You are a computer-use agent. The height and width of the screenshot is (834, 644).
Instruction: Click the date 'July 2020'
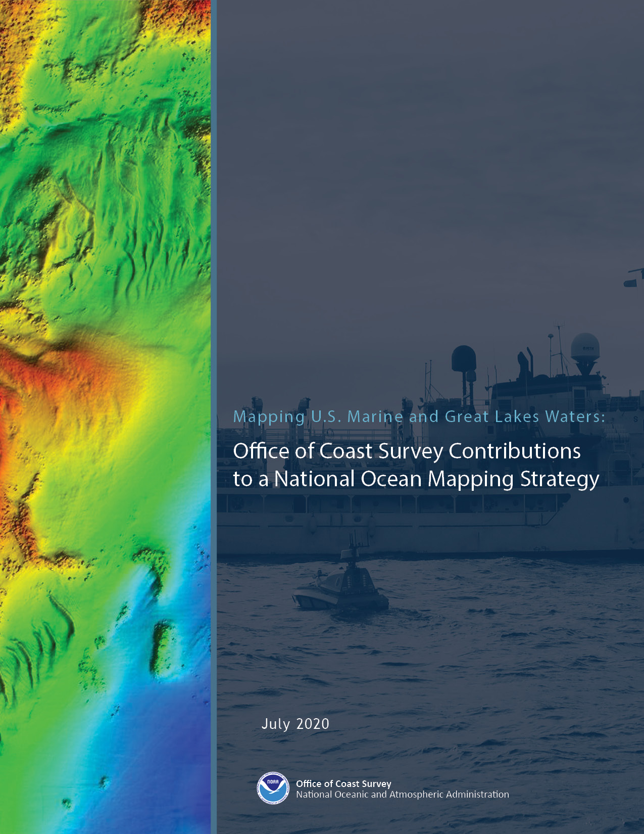295,724
